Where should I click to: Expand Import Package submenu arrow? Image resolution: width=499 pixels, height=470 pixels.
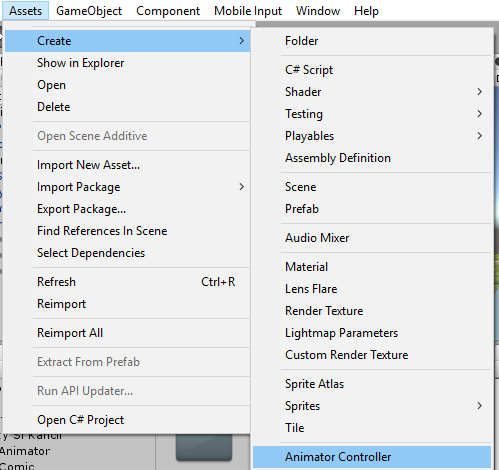click(242, 187)
